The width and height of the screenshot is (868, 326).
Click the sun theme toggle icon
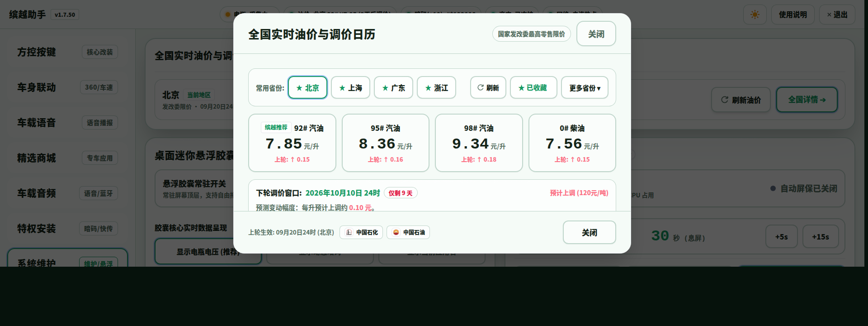(755, 14)
